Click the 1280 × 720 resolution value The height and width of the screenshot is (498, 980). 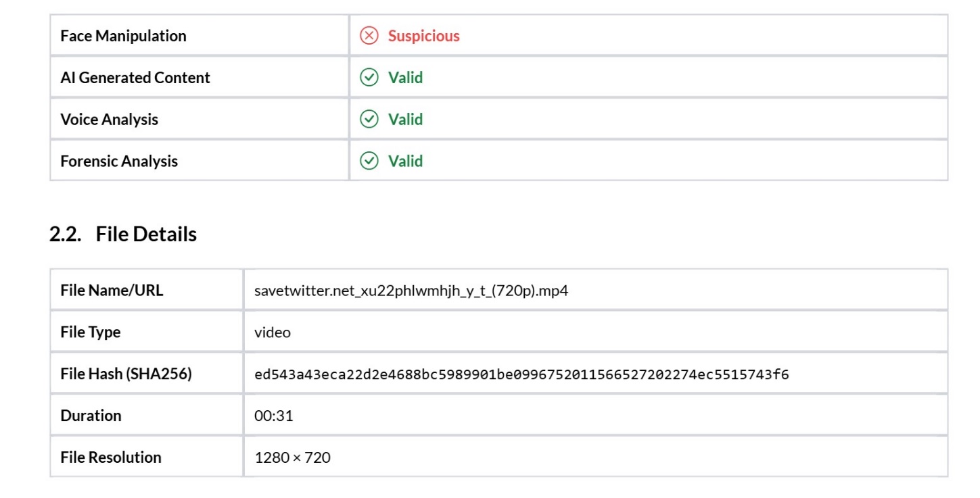pos(292,457)
